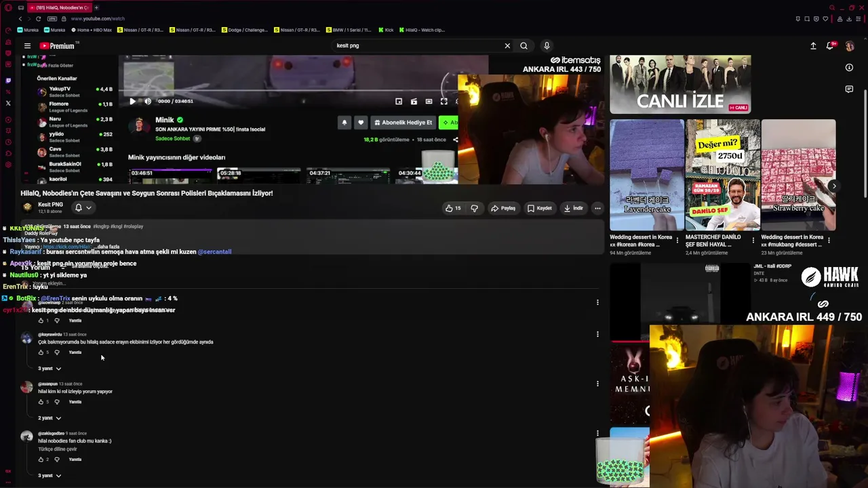Open the 'HilalQ - Watch clip...' bookmark
This screenshot has height=488, width=868.
[x=422, y=30]
